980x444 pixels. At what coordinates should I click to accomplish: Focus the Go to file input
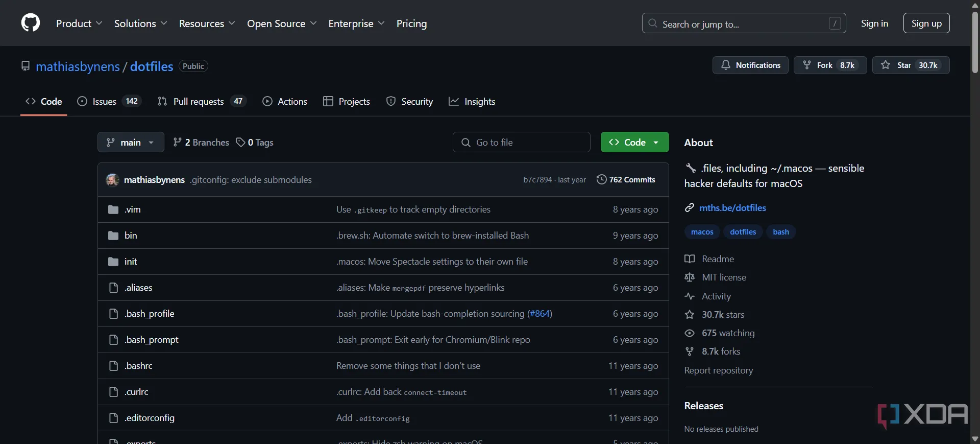click(x=522, y=142)
